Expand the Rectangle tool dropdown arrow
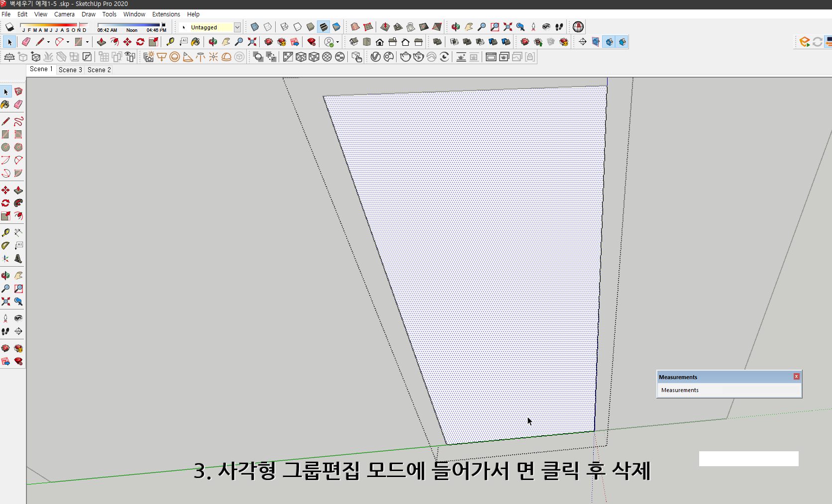This screenshot has height=504, width=832. (x=87, y=42)
